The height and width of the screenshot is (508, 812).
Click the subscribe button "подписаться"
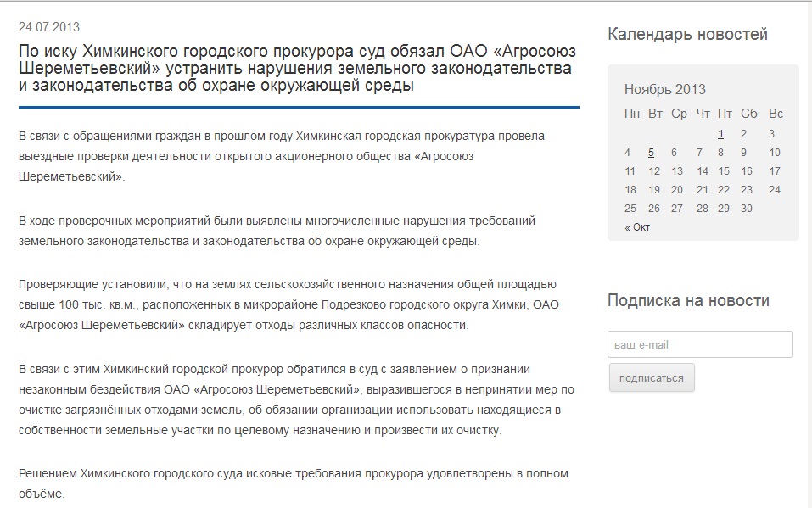651,377
